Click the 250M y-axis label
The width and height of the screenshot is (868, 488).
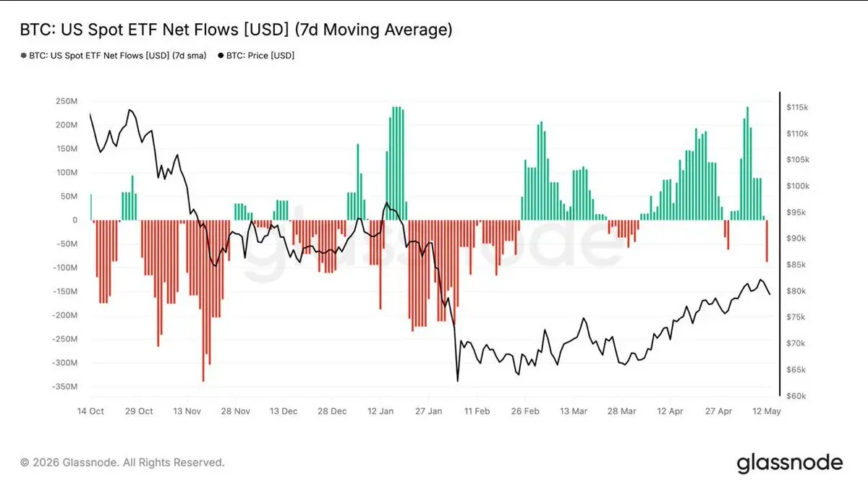pyautogui.click(x=65, y=100)
